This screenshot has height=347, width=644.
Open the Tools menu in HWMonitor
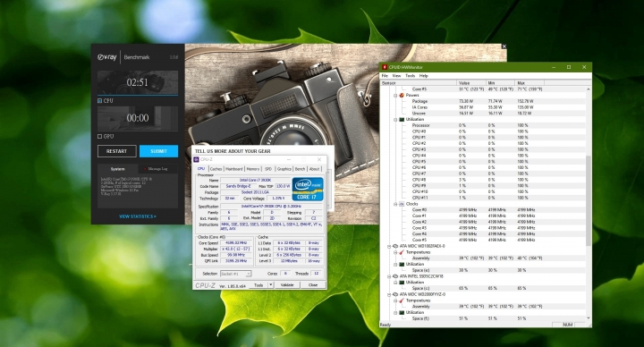point(411,75)
